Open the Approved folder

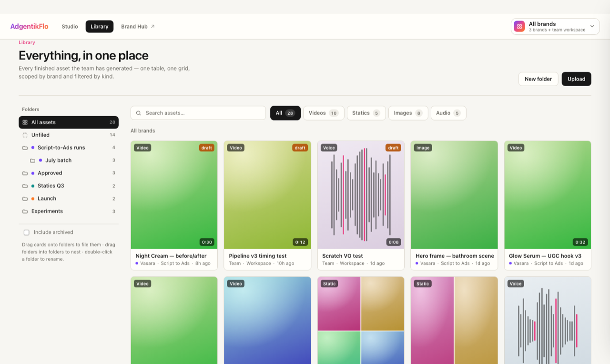[x=69, y=173]
